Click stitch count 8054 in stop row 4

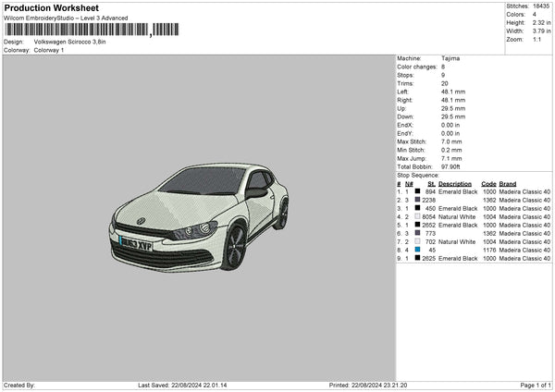click(x=429, y=217)
